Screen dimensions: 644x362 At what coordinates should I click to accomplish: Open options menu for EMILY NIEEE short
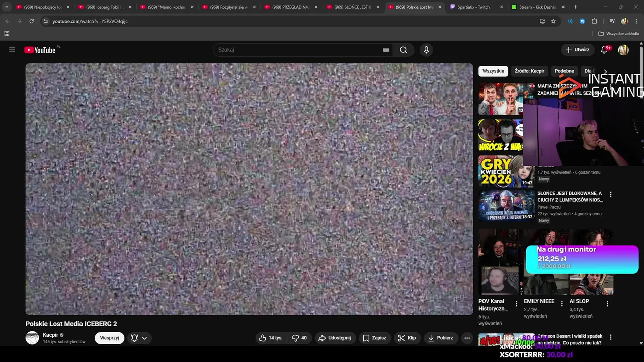(x=562, y=304)
